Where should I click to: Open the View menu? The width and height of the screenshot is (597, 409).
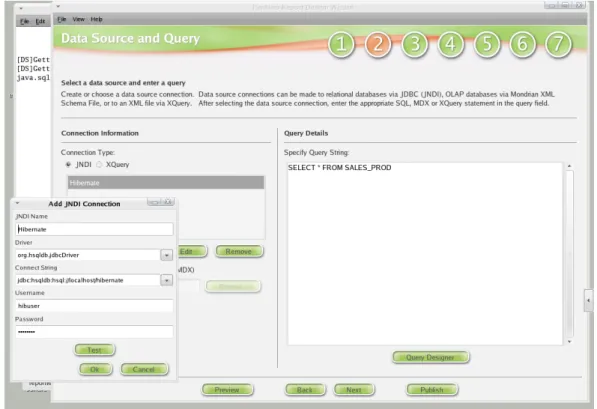click(x=79, y=19)
